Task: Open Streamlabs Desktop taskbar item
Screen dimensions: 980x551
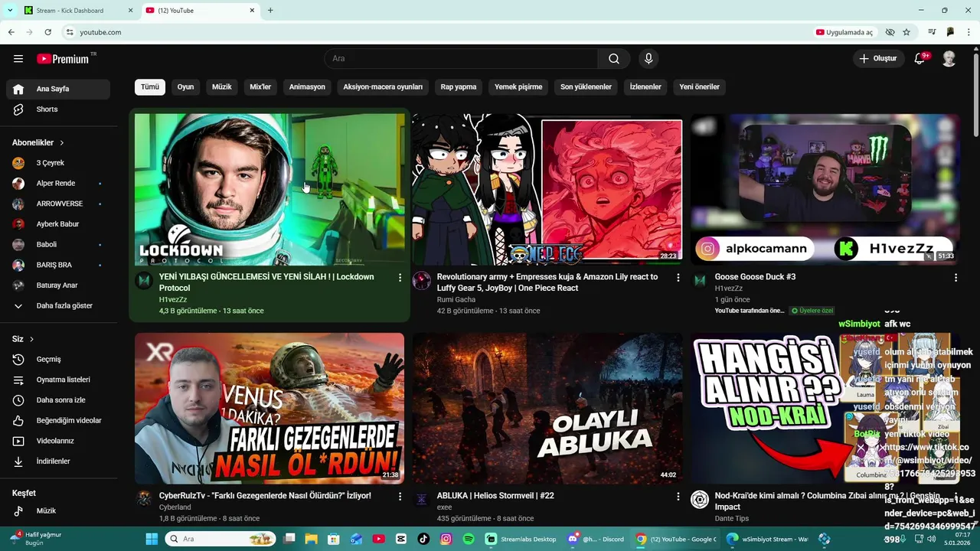Action: tap(521, 539)
